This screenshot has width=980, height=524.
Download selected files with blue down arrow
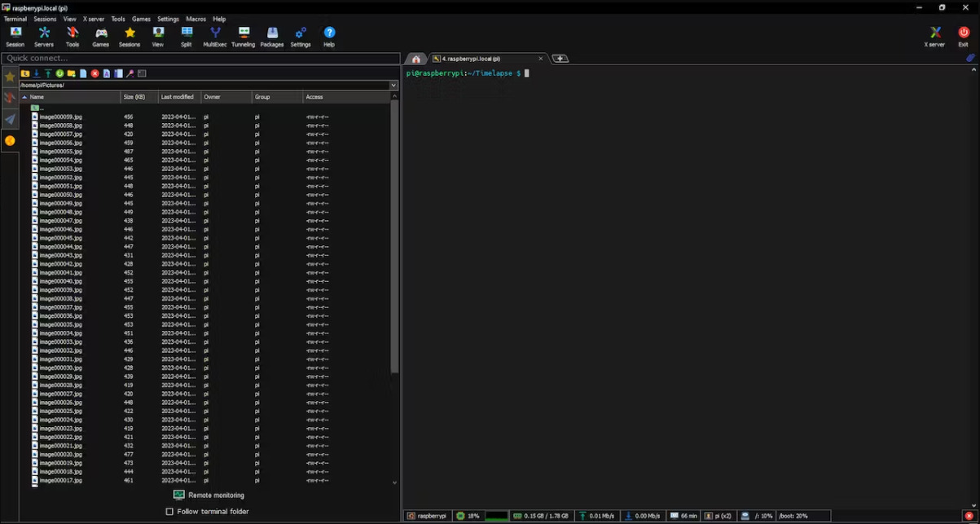click(37, 73)
